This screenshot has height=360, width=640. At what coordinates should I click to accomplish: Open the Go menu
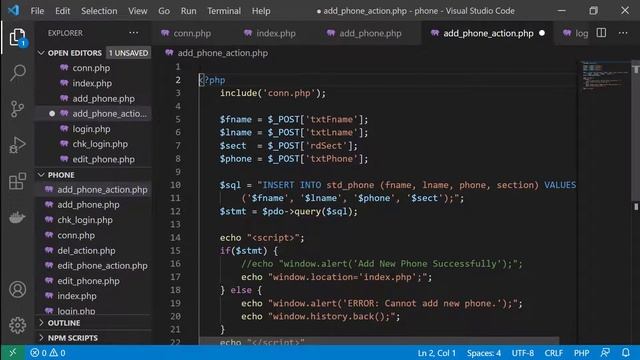point(164,11)
